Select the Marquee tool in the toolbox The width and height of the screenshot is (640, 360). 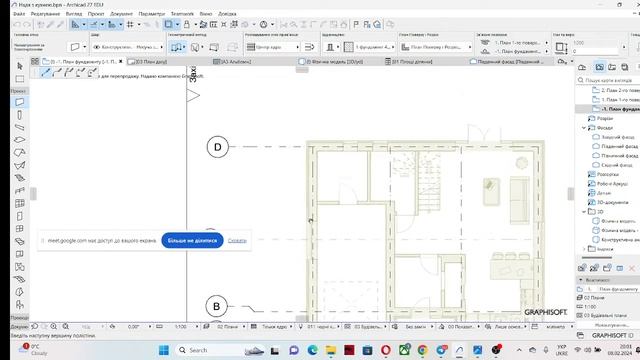(x=20, y=78)
